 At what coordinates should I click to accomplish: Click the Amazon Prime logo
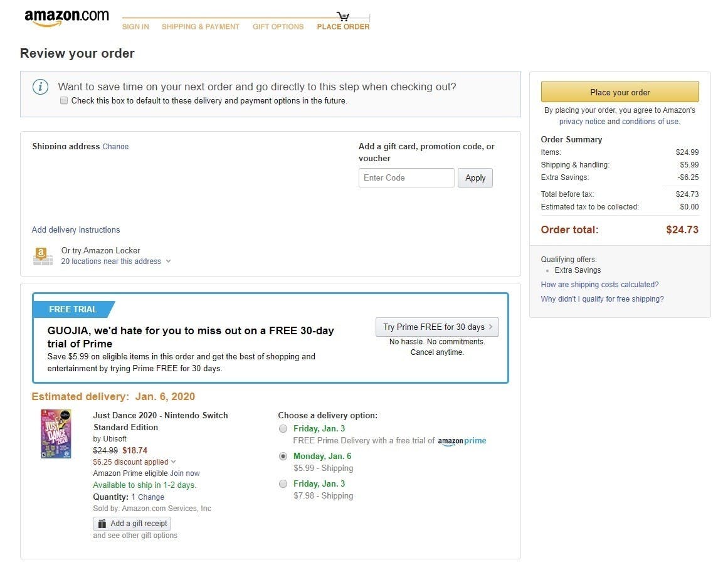point(462,441)
